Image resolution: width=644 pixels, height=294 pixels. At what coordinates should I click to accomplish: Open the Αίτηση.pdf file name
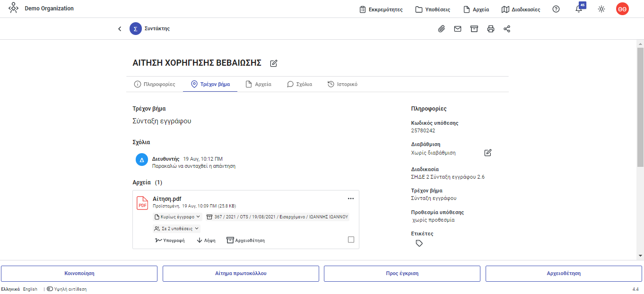pyautogui.click(x=167, y=199)
